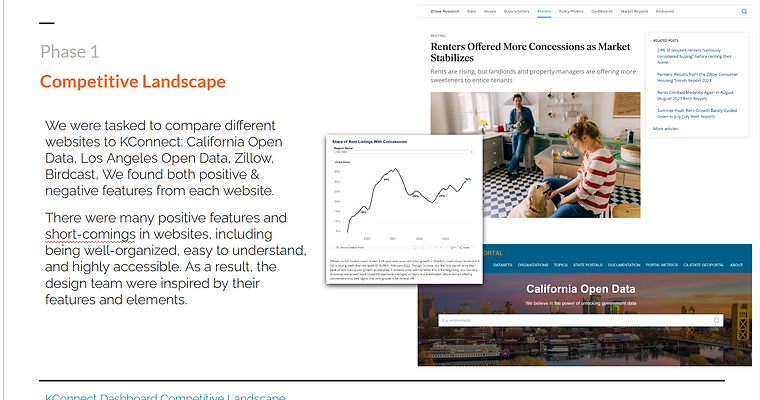
Task: Click the Zillow rental market report link below chart
Action: click(x=349, y=261)
